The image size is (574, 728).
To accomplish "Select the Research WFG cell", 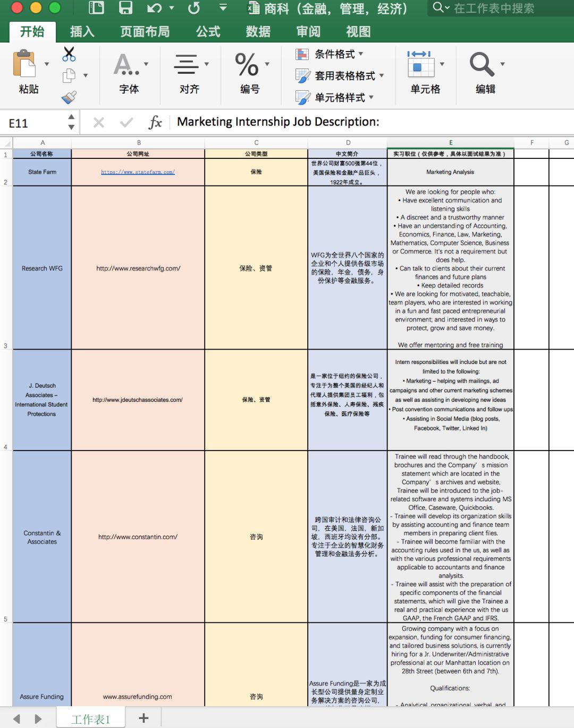I will 42,268.
